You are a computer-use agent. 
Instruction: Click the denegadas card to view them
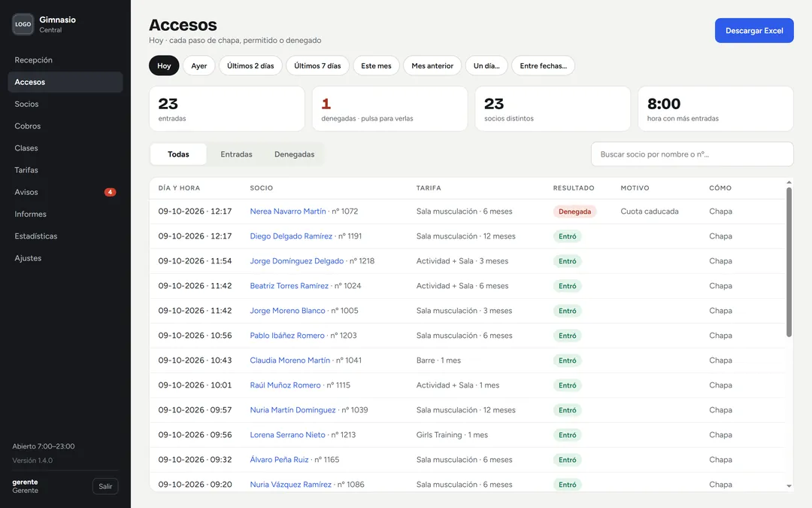tap(389, 109)
